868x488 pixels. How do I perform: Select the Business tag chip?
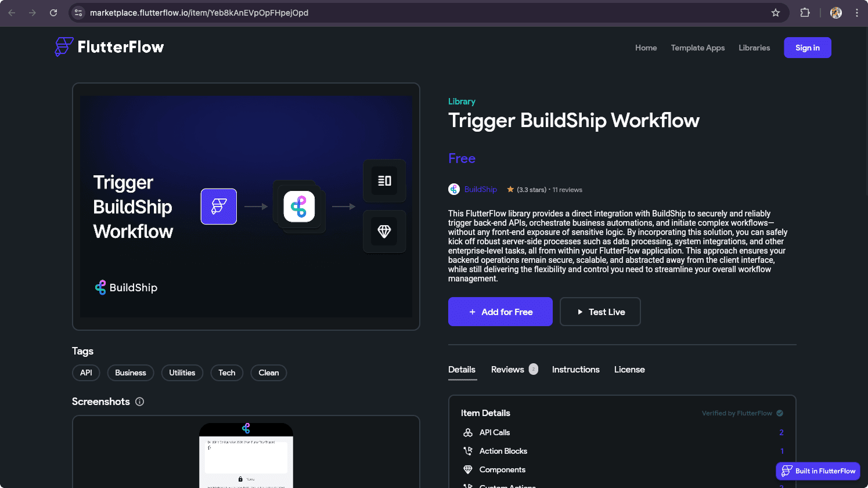click(x=131, y=373)
